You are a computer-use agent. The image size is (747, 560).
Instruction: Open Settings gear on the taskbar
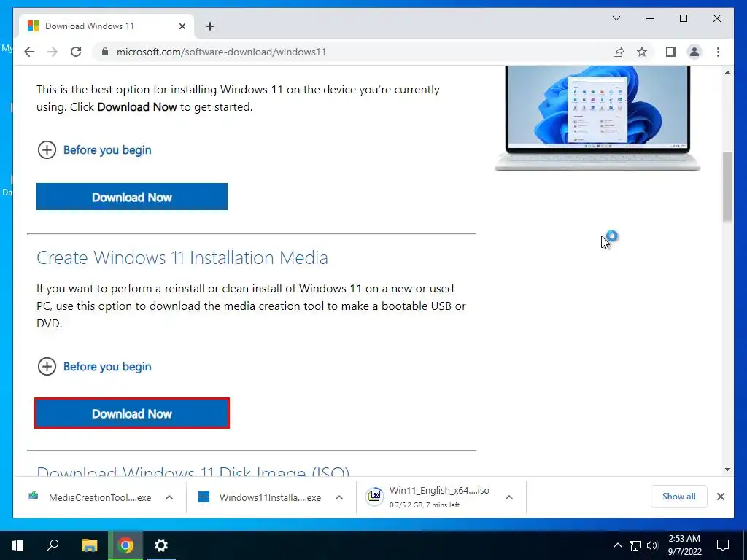(161, 545)
